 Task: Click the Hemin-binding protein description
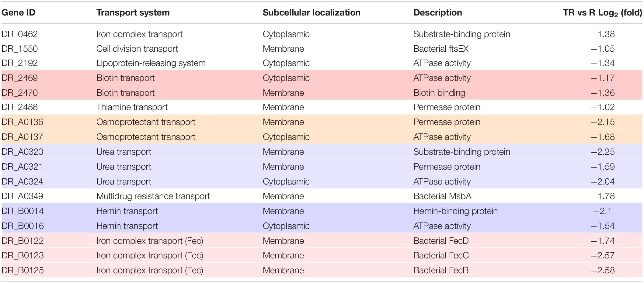[455, 211]
